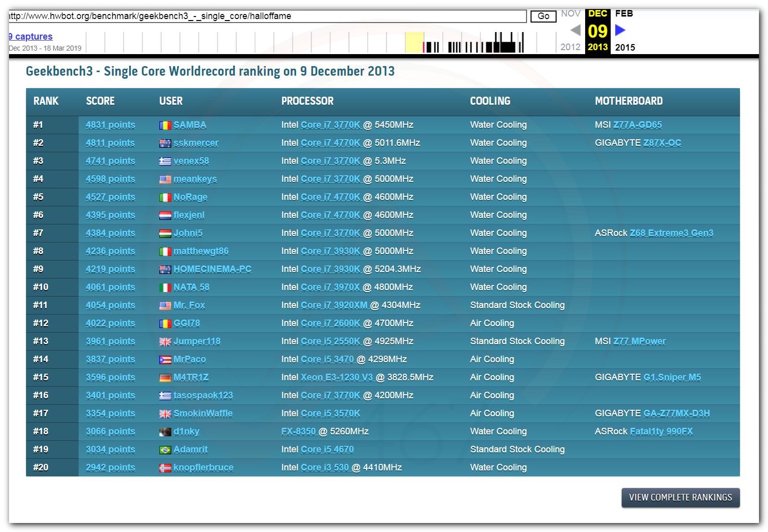768x532 pixels.
Task: Click the Italian flag next to NoRage
Action: tap(165, 197)
